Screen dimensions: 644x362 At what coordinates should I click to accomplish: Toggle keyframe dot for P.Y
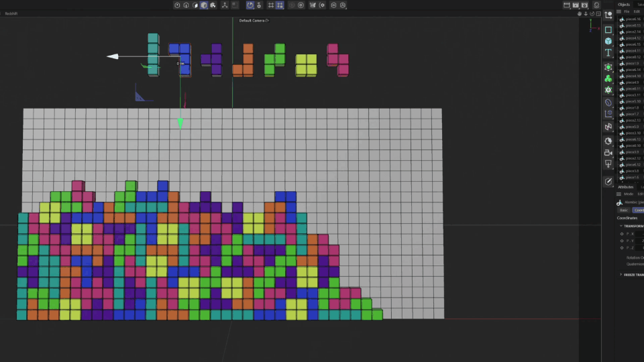pyautogui.click(x=622, y=241)
